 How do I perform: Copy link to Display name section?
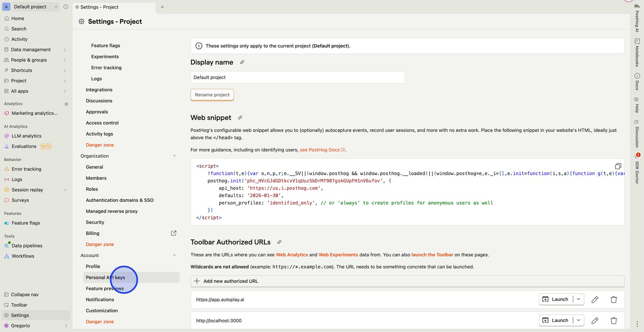[242, 62]
